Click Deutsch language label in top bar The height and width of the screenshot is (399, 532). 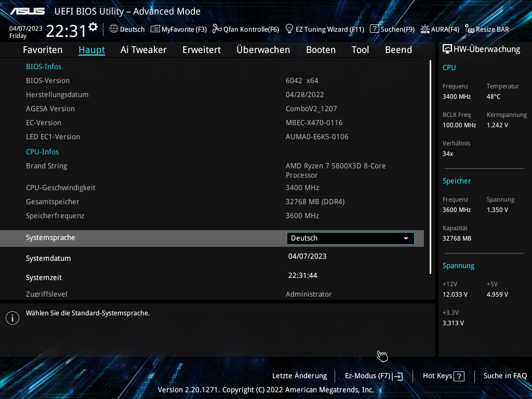point(132,29)
